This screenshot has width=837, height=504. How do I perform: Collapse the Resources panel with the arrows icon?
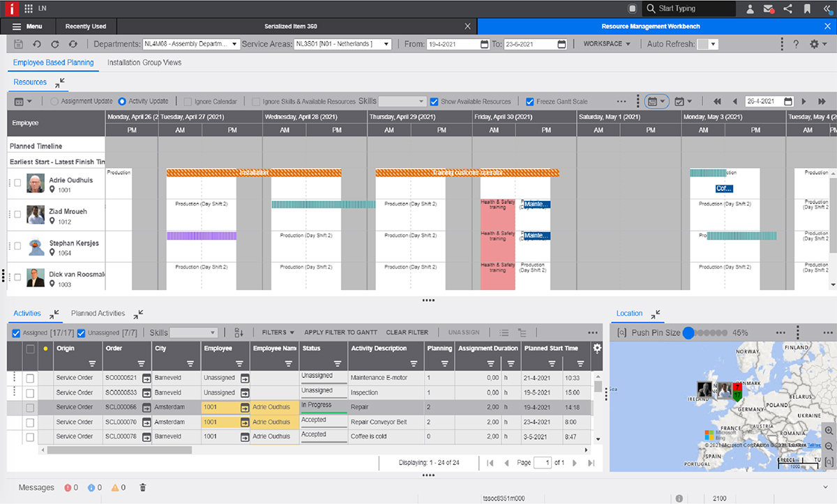coord(60,82)
